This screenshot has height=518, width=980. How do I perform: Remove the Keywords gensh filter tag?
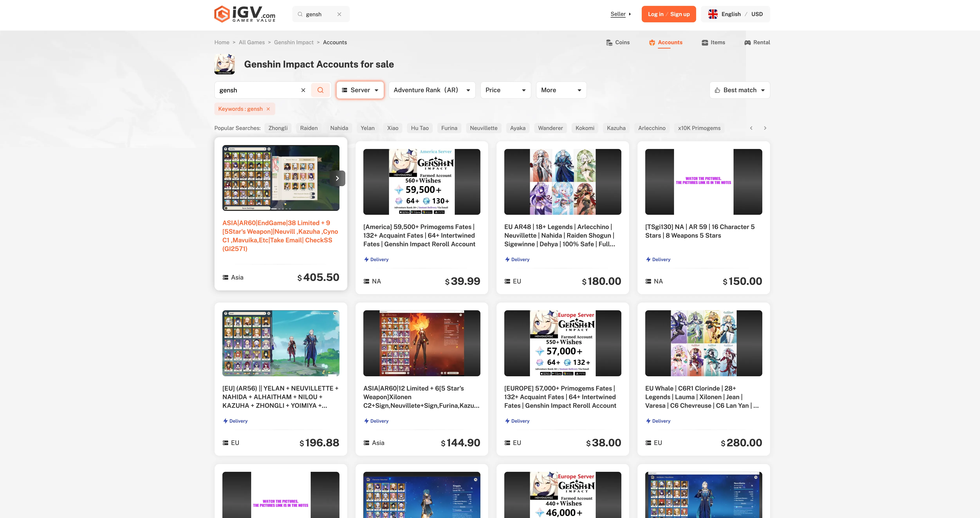tap(268, 109)
